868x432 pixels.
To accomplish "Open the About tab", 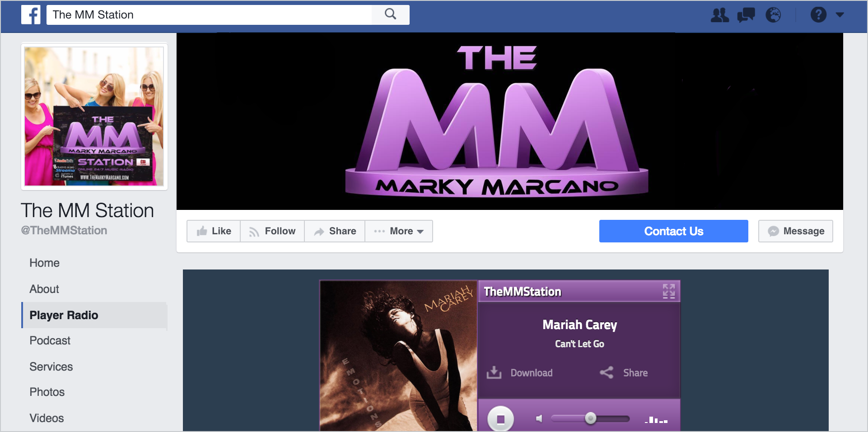I will click(x=44, y=289).
